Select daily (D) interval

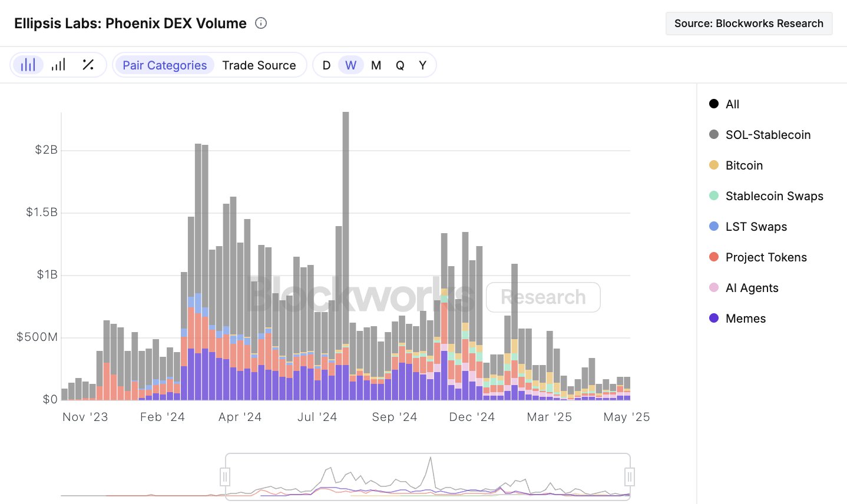click(x=326, y=65)
